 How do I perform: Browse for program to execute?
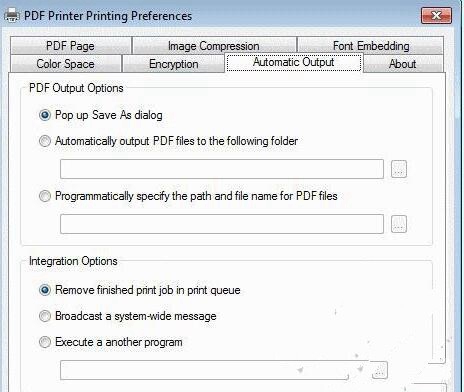point(380,370)
